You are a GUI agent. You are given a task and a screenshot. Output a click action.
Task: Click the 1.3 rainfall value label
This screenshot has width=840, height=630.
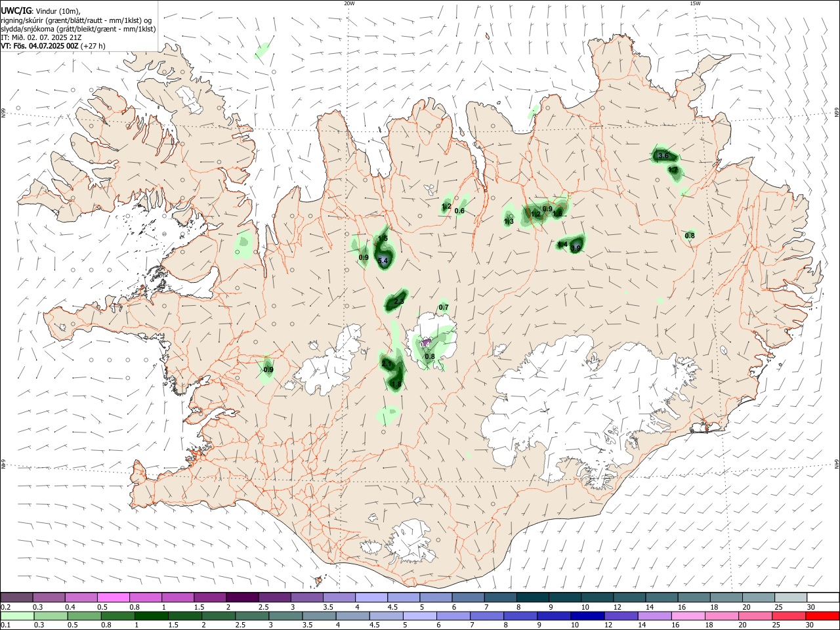tap(509, 221)
